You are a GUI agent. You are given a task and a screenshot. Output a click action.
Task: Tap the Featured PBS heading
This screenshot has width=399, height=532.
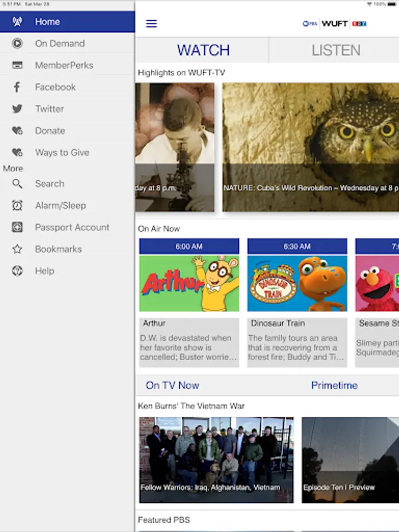tap(164, 520)
